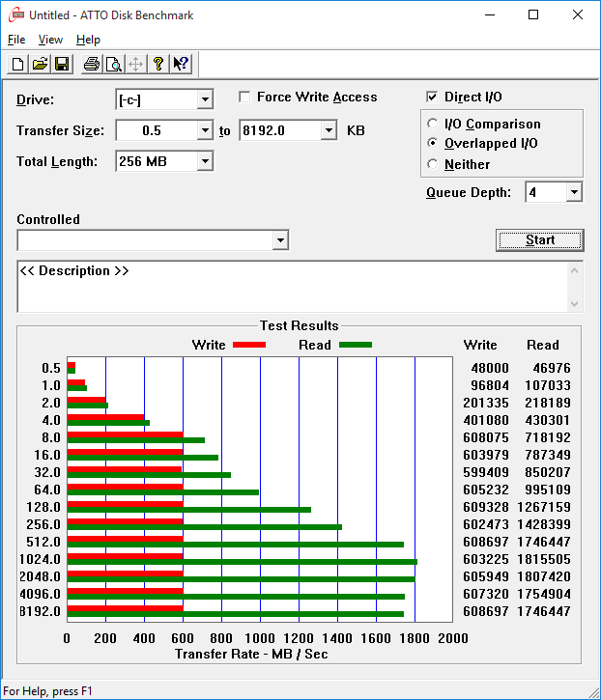Click the write value 609328
601x700 pixels.
(486, 507)
